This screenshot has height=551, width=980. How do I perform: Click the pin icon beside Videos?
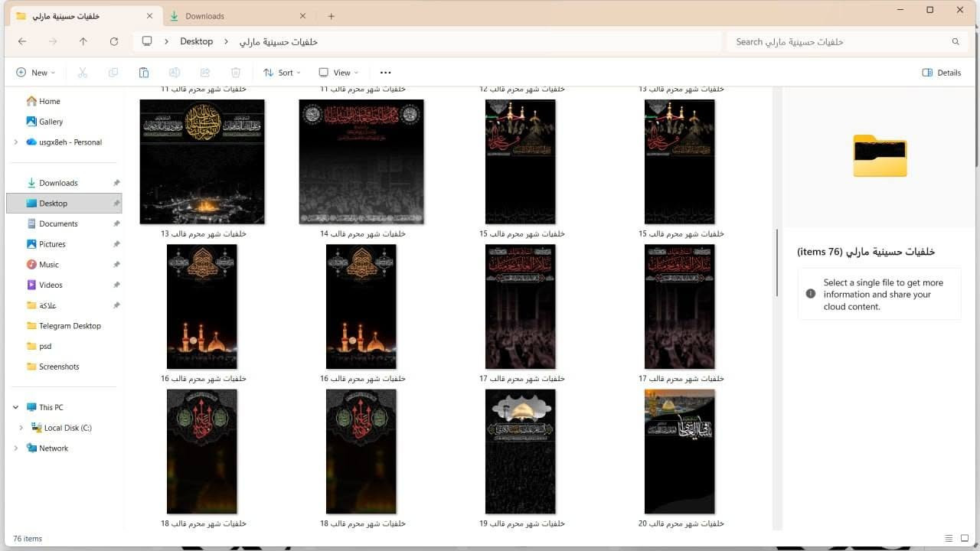click(x=116, y=285)
